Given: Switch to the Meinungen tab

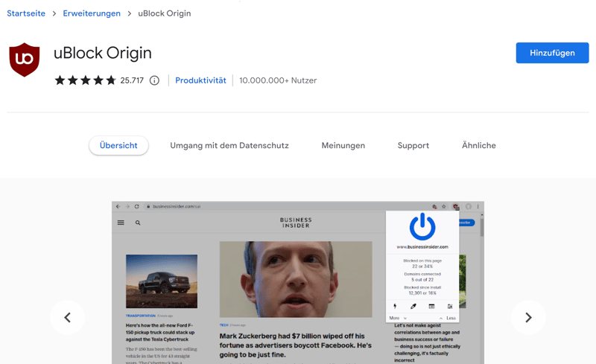Looking at the screenshot, I should coord(343,146).
